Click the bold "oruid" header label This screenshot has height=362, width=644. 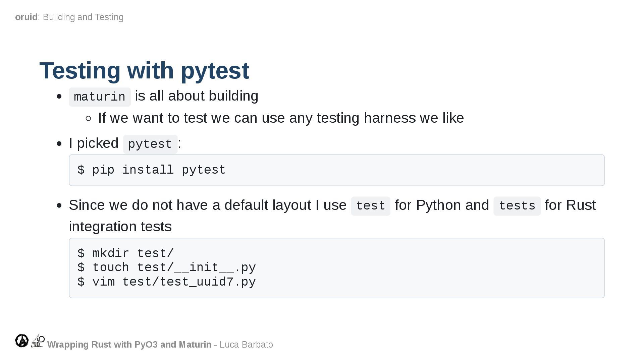click(26, 17)
